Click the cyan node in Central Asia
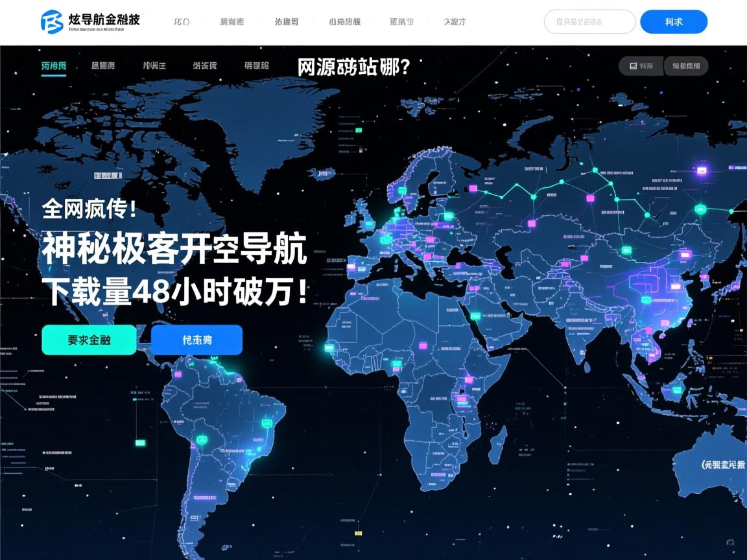This screenshot has height=560, width=747. pos(626,249)
